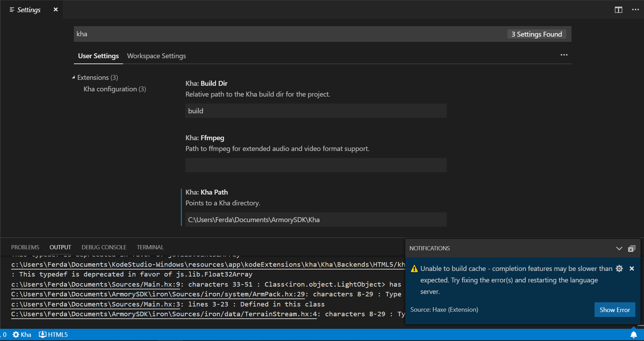Click the split editor icon
The width and height of the screenshot is (644, 341).
pyautogui.click(x=619, y=10)
